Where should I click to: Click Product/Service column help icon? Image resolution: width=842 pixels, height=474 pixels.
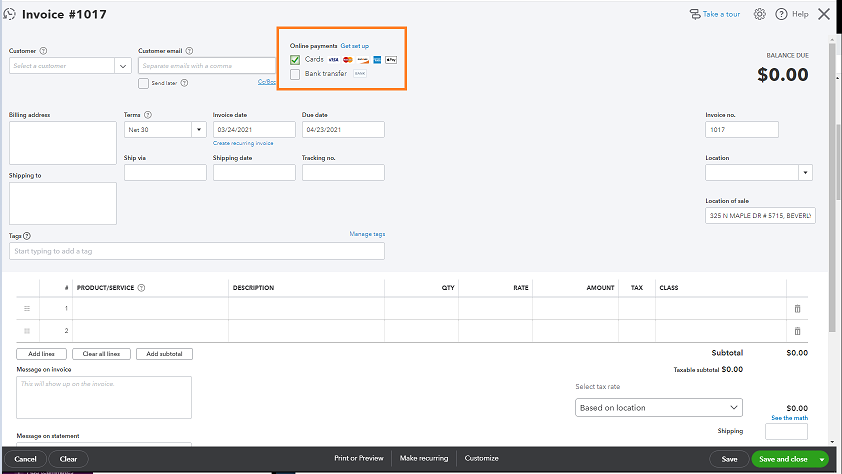pyautogui.click(x=141, y=288)
